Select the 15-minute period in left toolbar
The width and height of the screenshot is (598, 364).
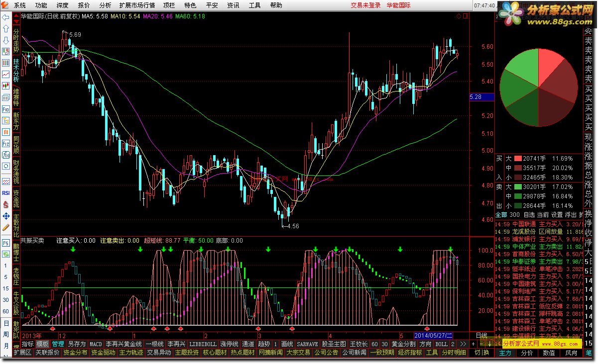[x=6, y=288]
